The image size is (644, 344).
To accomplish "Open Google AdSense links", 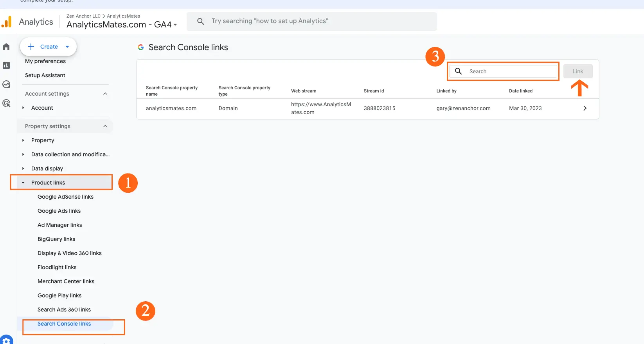I will 65,197.
